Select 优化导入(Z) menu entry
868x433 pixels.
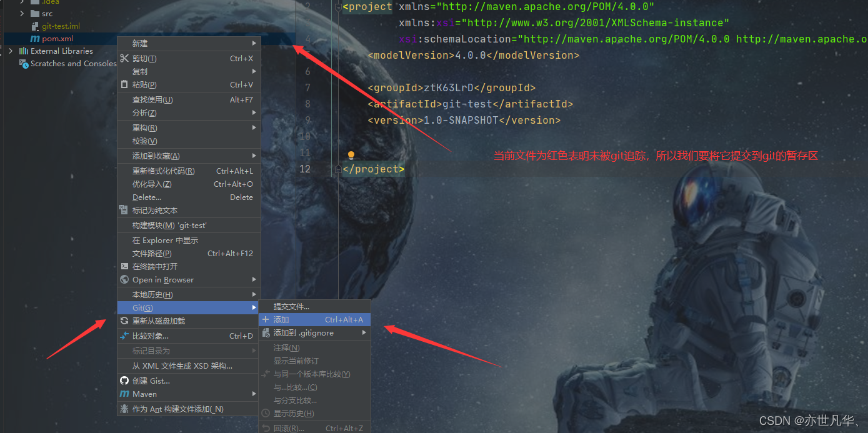coord(189,184)
